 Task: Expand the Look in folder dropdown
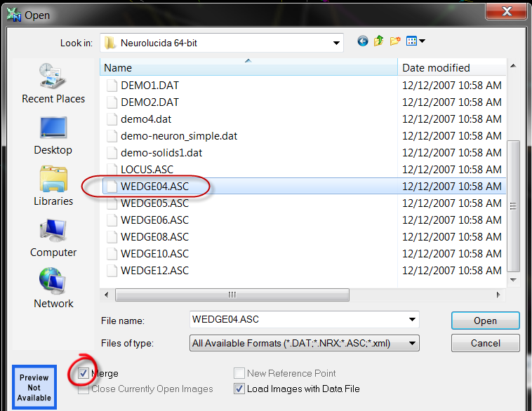[336, 43]
